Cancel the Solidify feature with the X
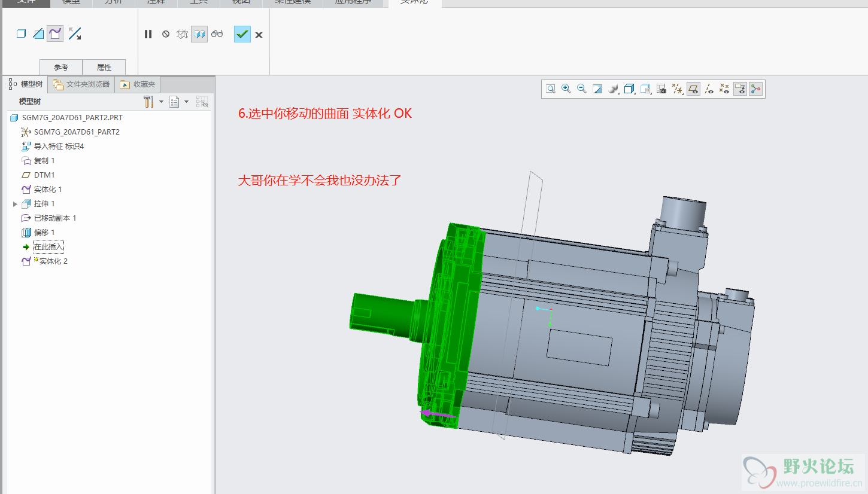 point(259,35)
